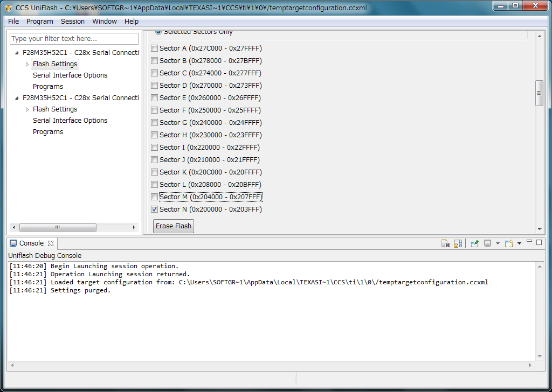Check the Sector J checkbox
The height and width of the screenshot is (392, 552).
pyautogui.click(x=154, y=159)
